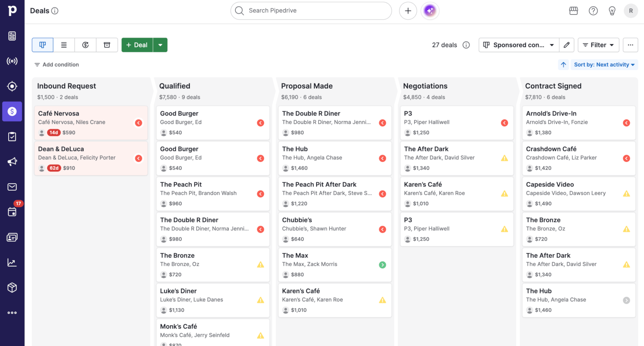The image size is (644, 346).
Task: Open the Contacts card sidebar icon
Action: [x=12, y=237]
